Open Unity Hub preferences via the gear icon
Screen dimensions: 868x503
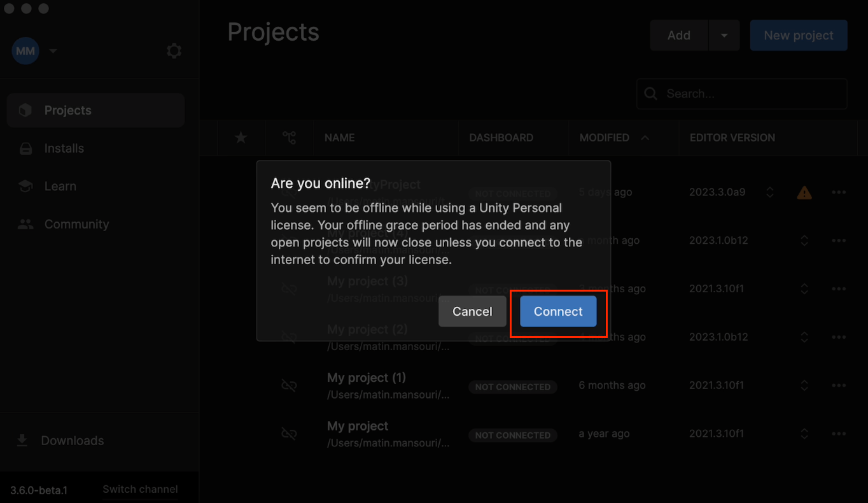pos(174,50)
